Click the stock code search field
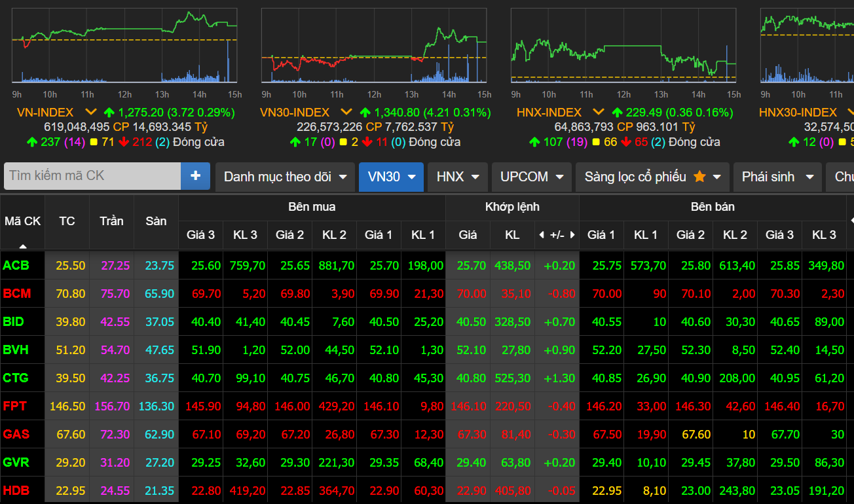This screenshot has height=504, width=854. 92,176
